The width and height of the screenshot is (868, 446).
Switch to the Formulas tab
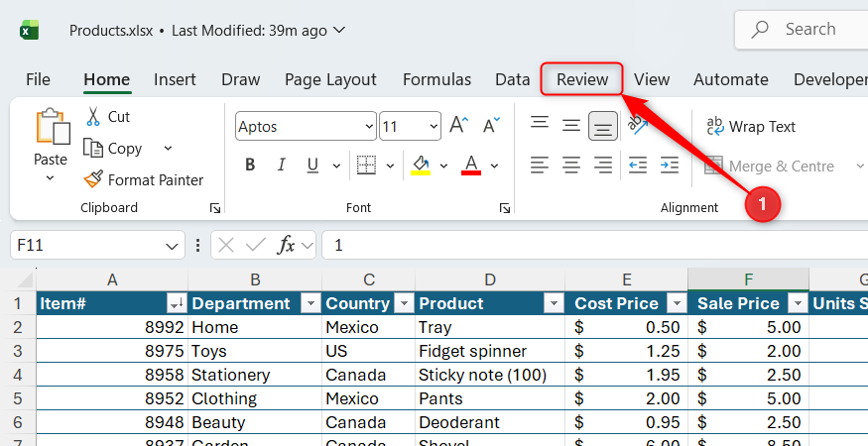(x=436, y=79)
